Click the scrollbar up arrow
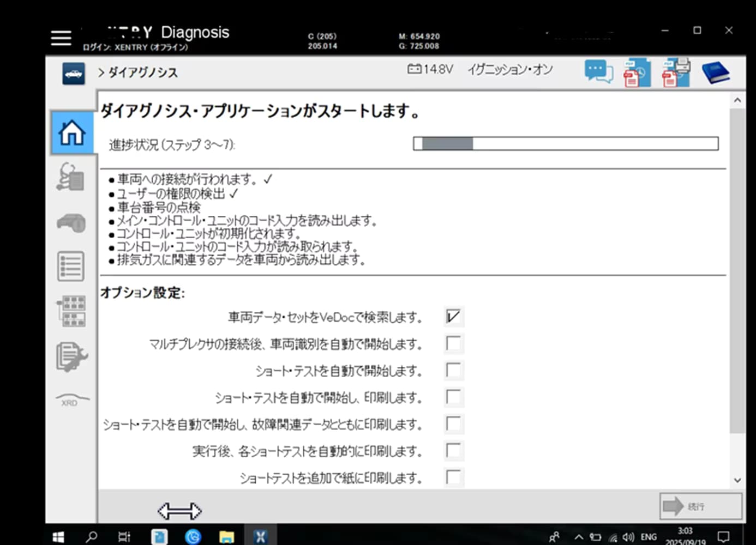This screenshot has width=756, height=545. coord(737,100)
